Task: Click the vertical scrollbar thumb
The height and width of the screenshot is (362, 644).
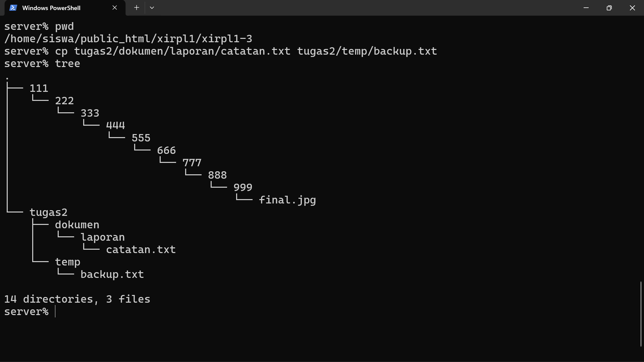Action: [x=641, y=314]
